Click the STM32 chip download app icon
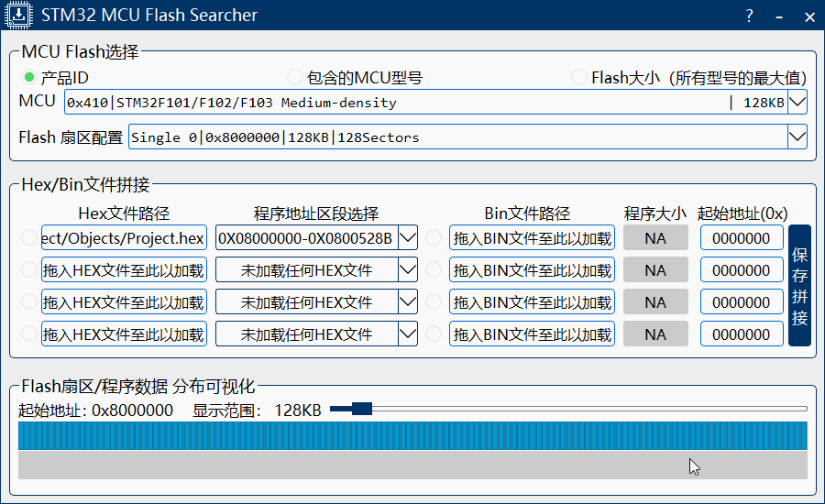The image size is (825, 504). 18,15
